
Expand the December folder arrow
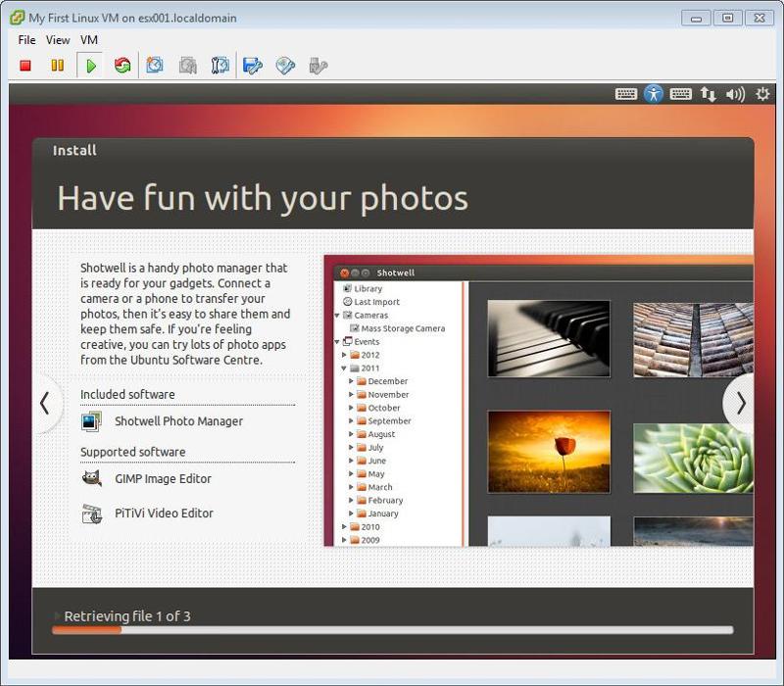pyautogui.click(x=351, y=381)
